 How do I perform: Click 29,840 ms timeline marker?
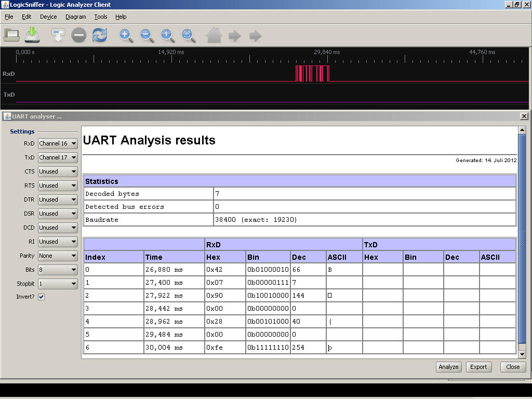pos(327,52)
